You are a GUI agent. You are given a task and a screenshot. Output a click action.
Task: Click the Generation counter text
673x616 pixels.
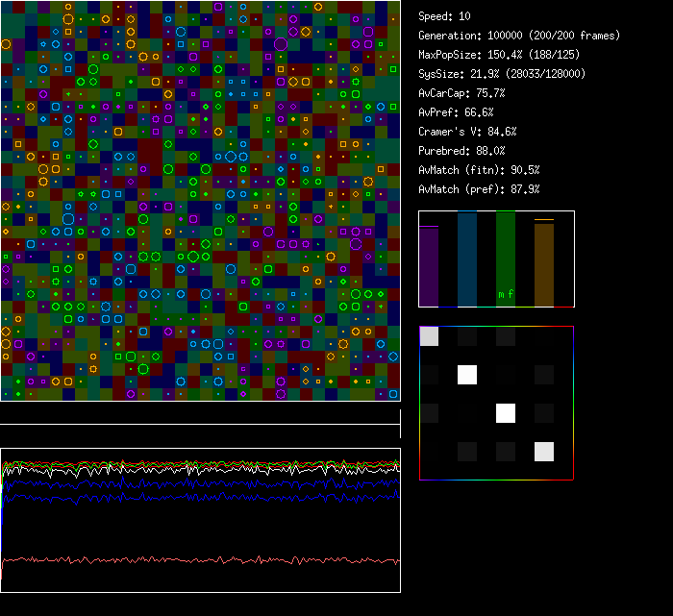(x=519, y=36)
